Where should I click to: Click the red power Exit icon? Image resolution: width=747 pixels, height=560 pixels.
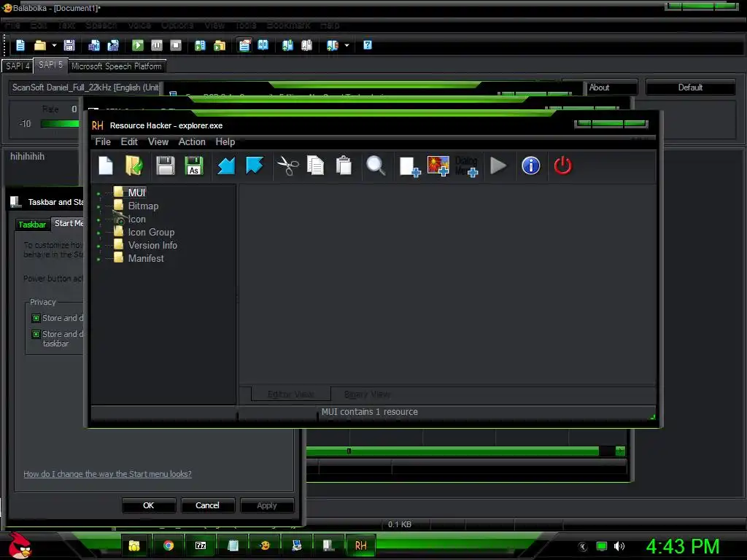tap(562, 166)
